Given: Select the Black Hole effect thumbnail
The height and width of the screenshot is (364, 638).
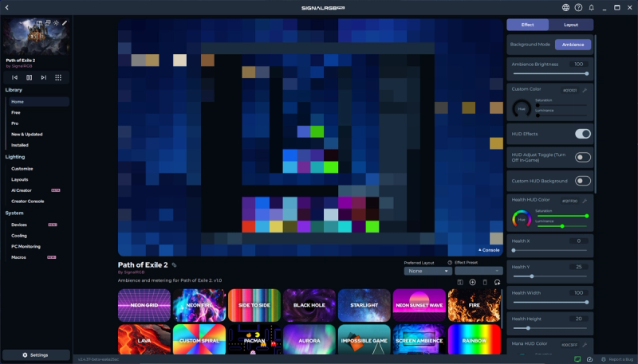Looking at the screenshot, I should (x=309, y=305).
